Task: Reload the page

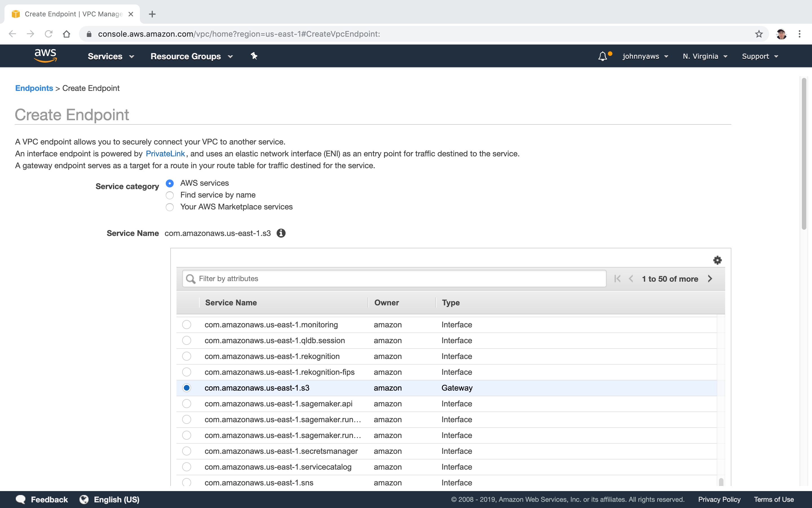Action: pos(49,34)
